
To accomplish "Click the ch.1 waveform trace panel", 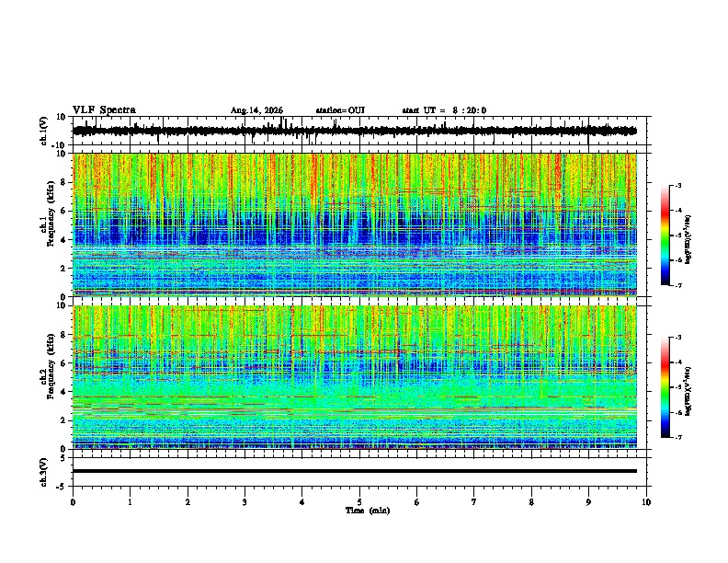I will (361, 131).
